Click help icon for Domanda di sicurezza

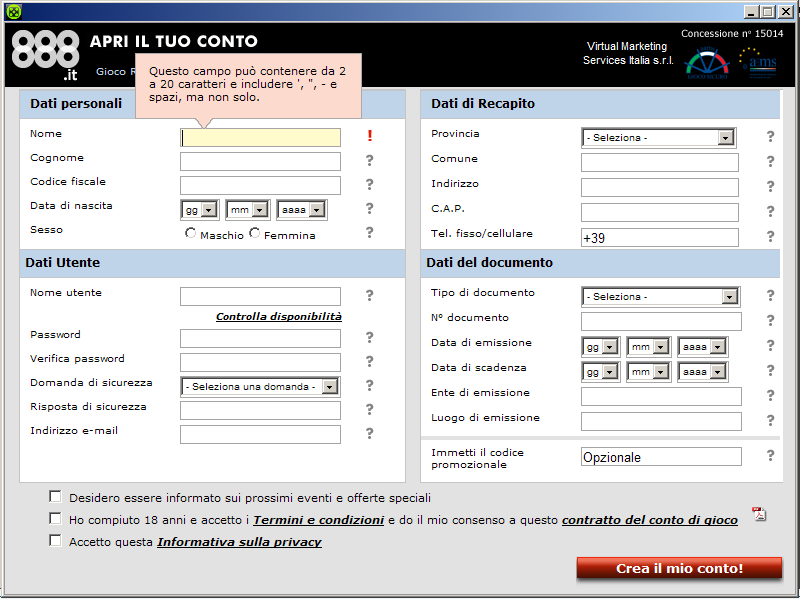369,385
